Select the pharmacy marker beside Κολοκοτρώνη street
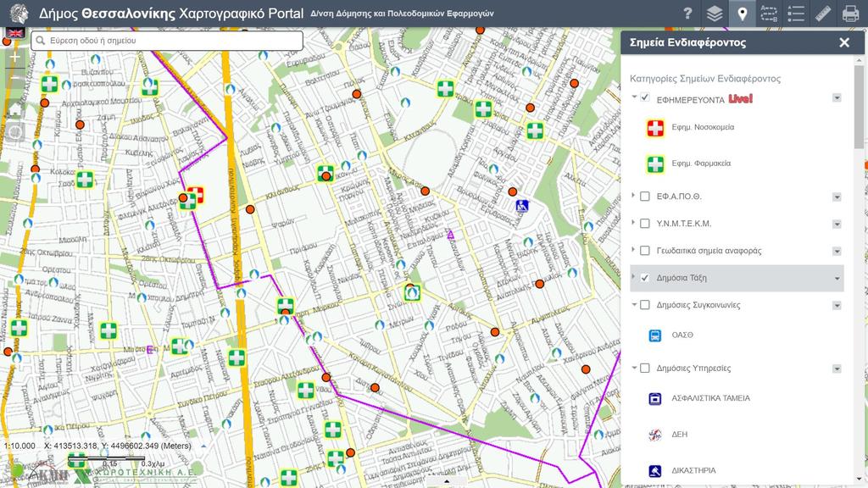The height and width of the screenshot is (488, 868). (x=85, y=180)
